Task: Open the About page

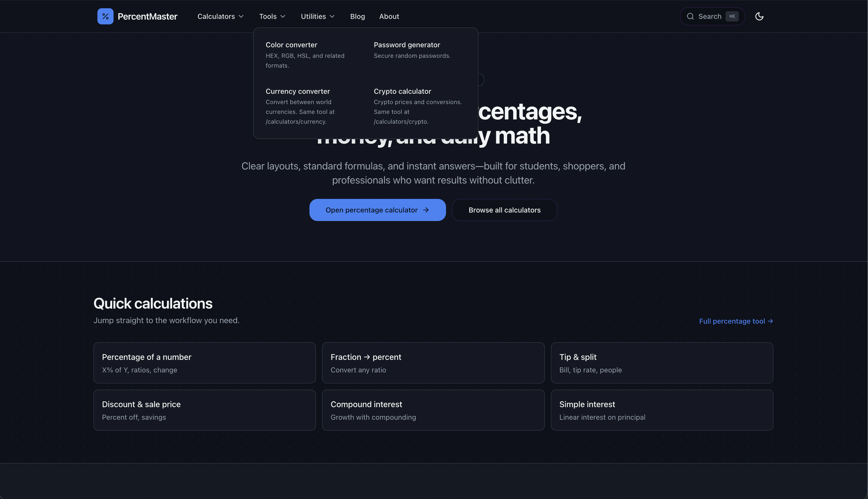Action: (x=389, y=16)
